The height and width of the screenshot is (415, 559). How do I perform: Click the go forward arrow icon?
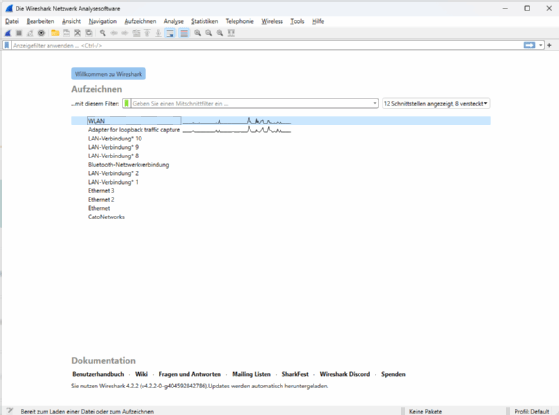pyautogui.click(x=125, y=33)
